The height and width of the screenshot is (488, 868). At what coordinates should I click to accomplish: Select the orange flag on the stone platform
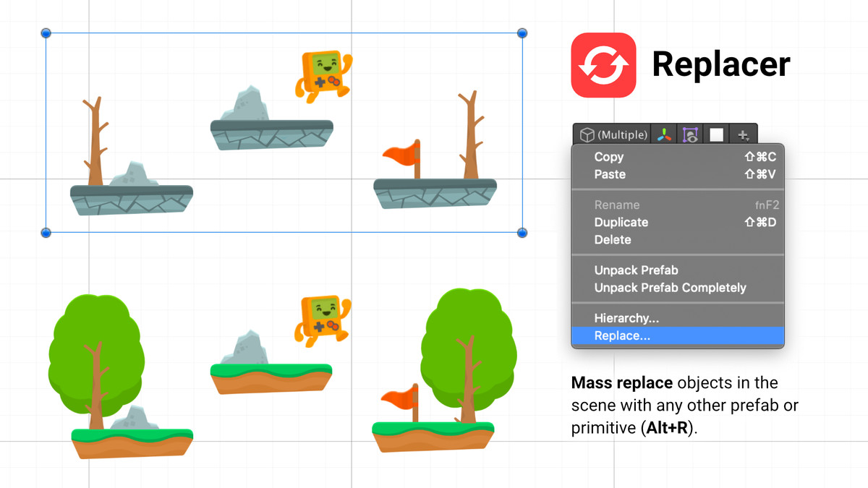(x=402, y=158)
